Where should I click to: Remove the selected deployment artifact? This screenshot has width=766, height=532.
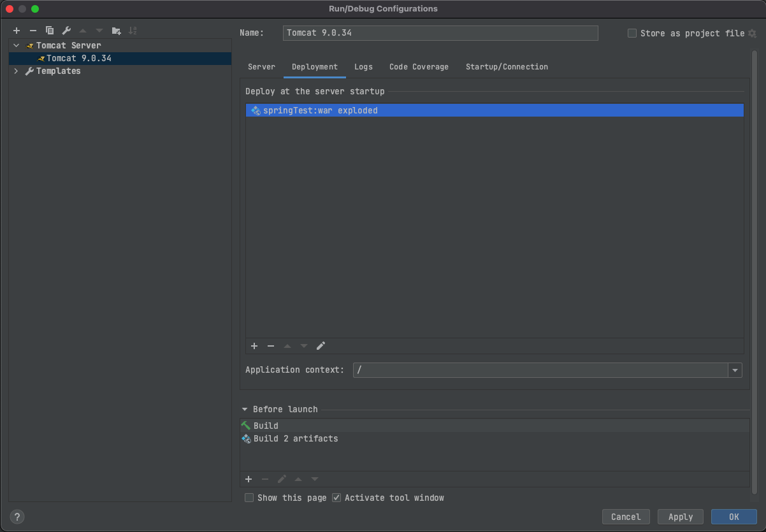point(271,346)
